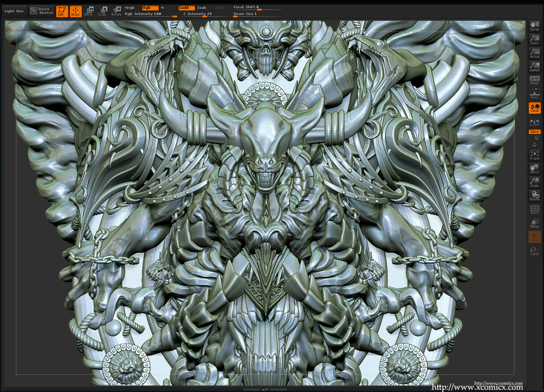
Task: Toggle Persp perspective view
Action: 535,80
